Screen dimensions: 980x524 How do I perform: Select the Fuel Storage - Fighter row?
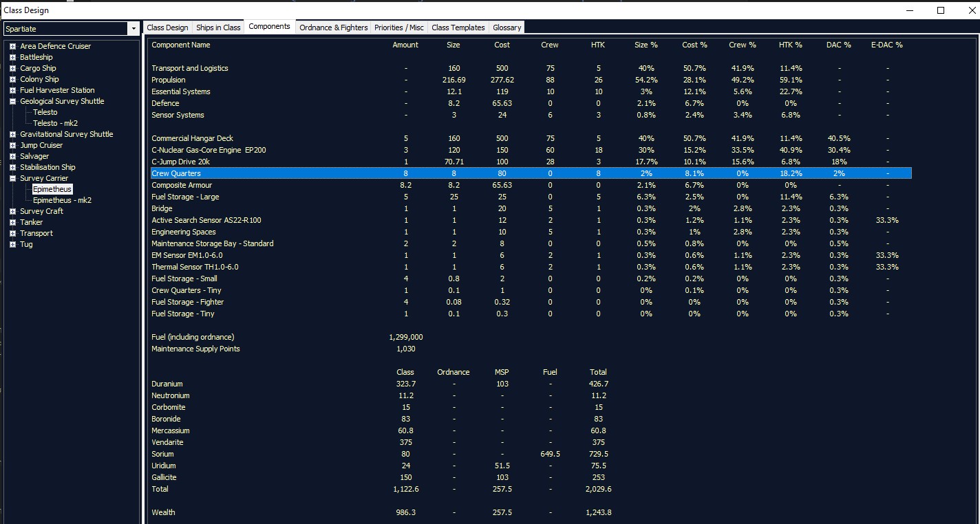tap(531, 302)
